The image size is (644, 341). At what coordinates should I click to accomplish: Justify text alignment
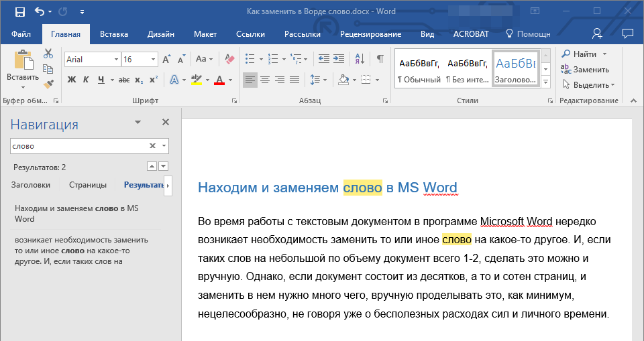(x=294, y=80)
